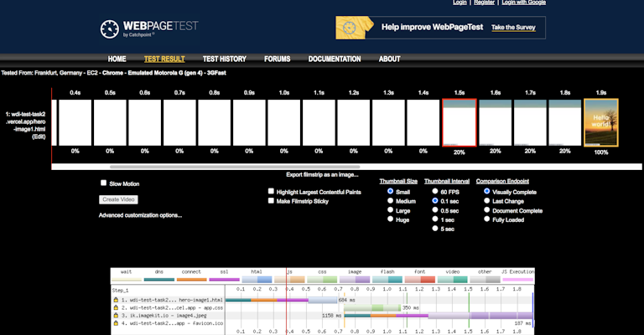The height and width of the screenshot is (335, 644).
Task: Select the 1.9s filmstrip thumbnail
Action: [x=600, y=122]
